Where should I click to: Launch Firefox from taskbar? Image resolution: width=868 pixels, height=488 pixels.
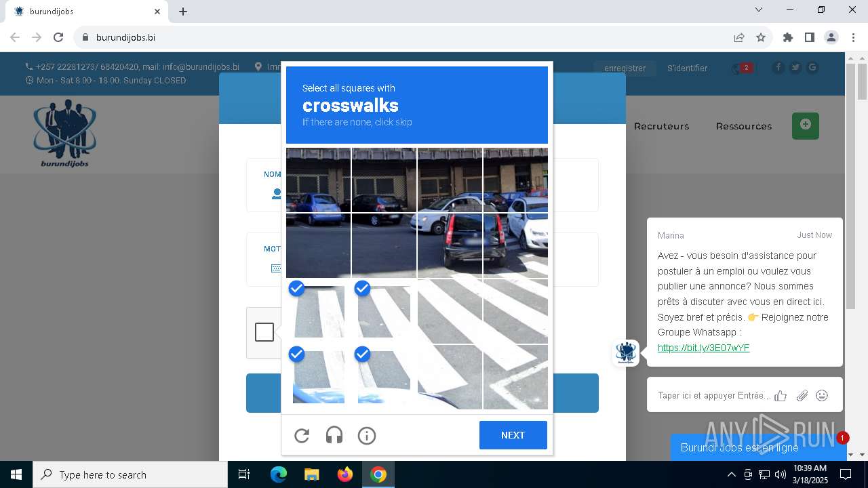coord(345,474)
